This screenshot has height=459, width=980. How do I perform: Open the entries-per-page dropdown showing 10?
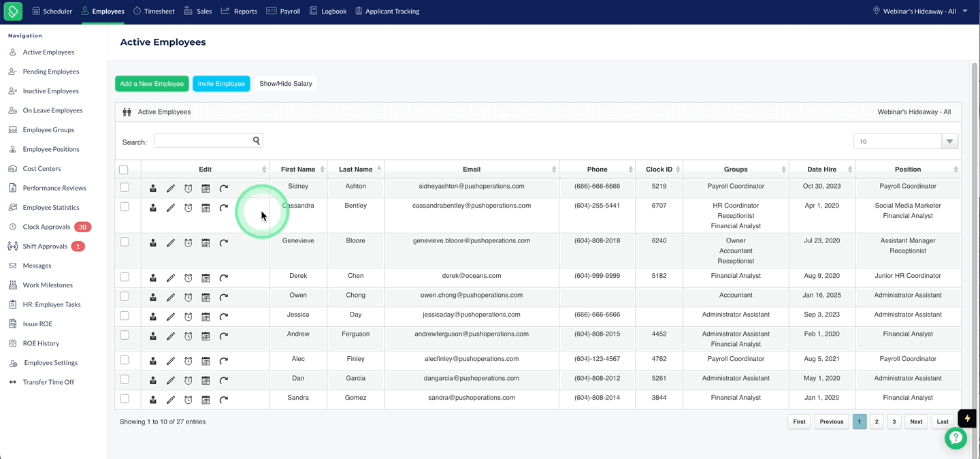coord(906,142)
